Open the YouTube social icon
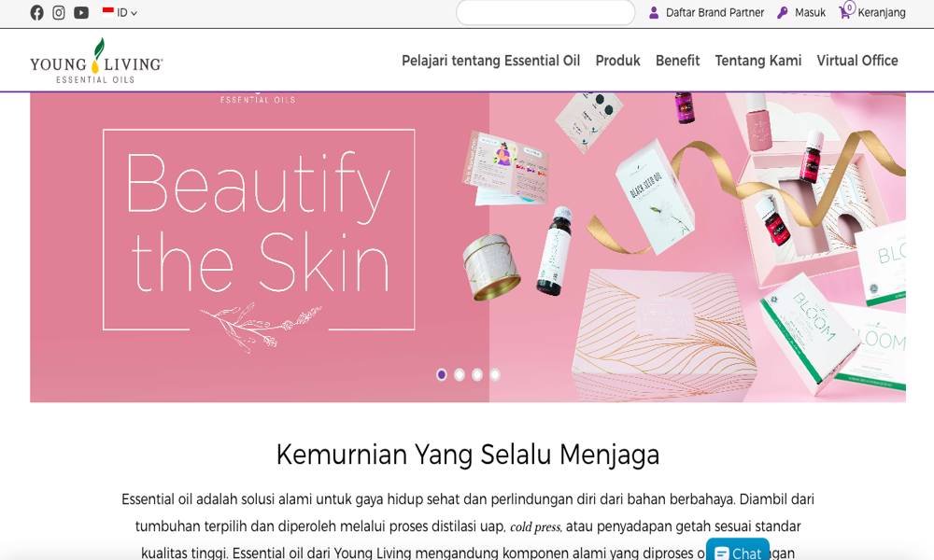This screenshot has width=934, height=560. [81, 12]
